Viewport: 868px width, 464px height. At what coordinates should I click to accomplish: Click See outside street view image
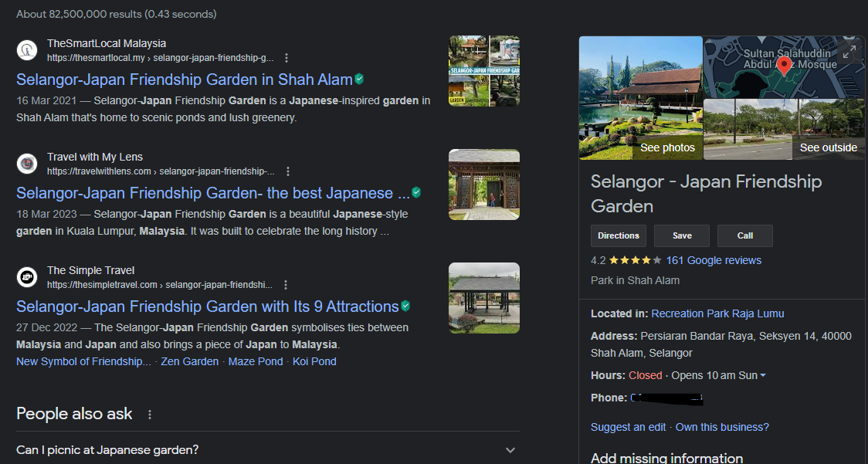(x=783, y=130)
